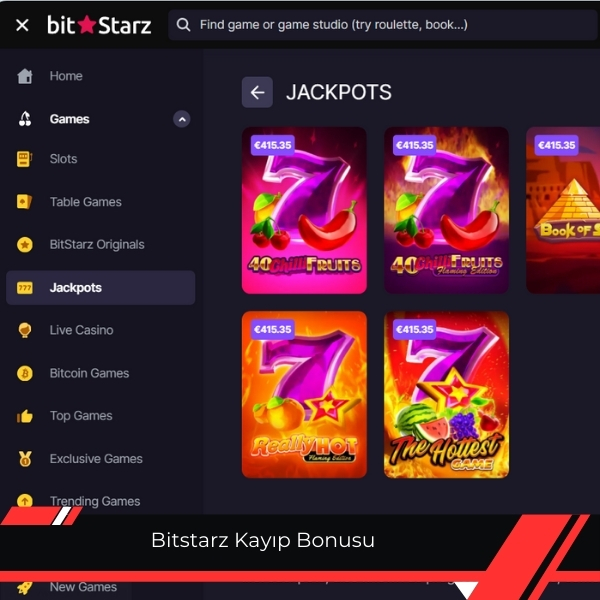Click the Exclusive Games medal icon
Image resolution: width=600 pixels, height=600 pixels.
(x=25, y=459)
